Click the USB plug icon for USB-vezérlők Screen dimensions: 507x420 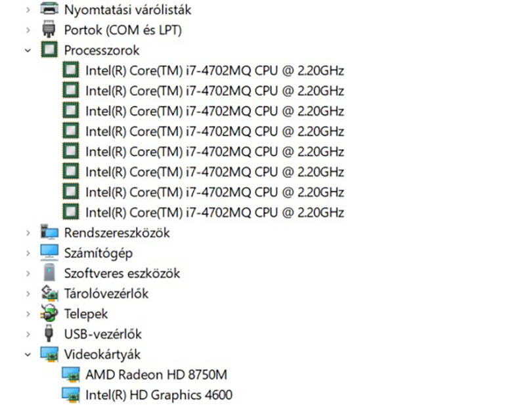pyautogui.click(x=49, y=333)
